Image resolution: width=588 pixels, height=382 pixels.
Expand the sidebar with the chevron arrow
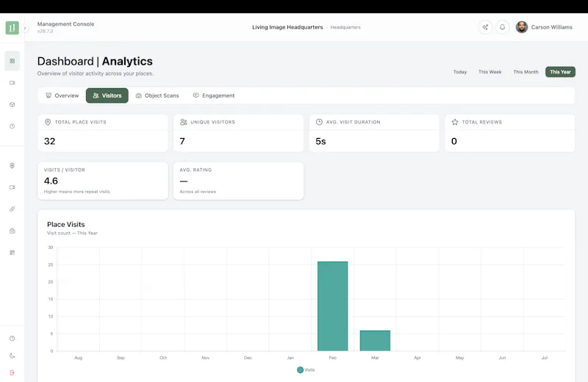pyautogui.click(x=25, y=28)
